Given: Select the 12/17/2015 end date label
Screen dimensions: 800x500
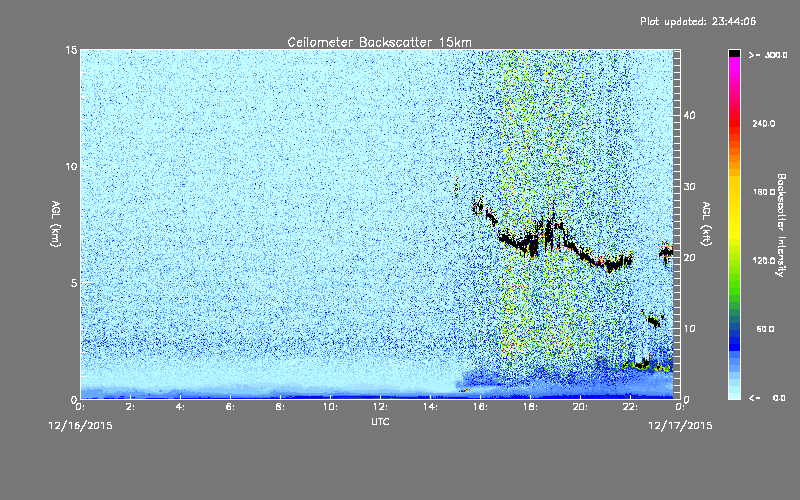Looking at the screenshot, I should coord(680,425).
